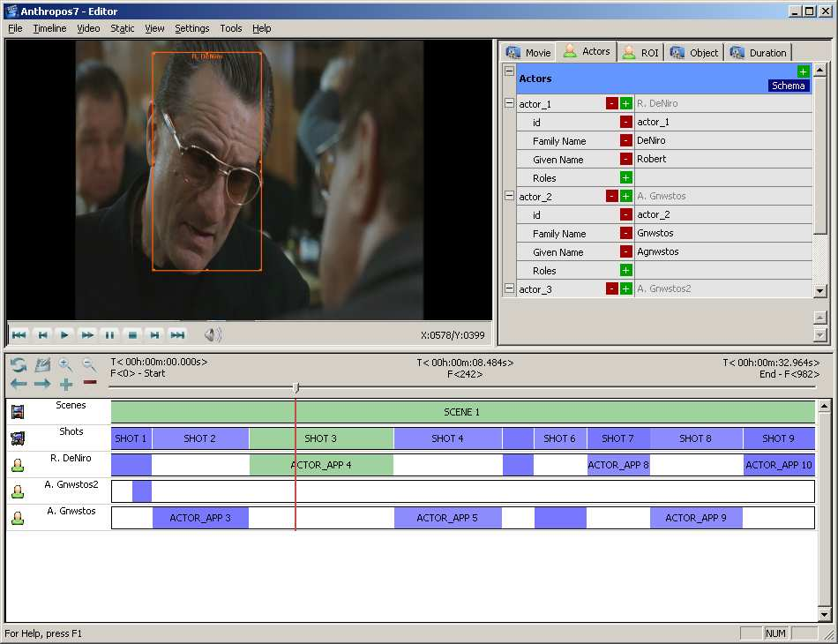Zoom out of the timeline

click(89, 365)
